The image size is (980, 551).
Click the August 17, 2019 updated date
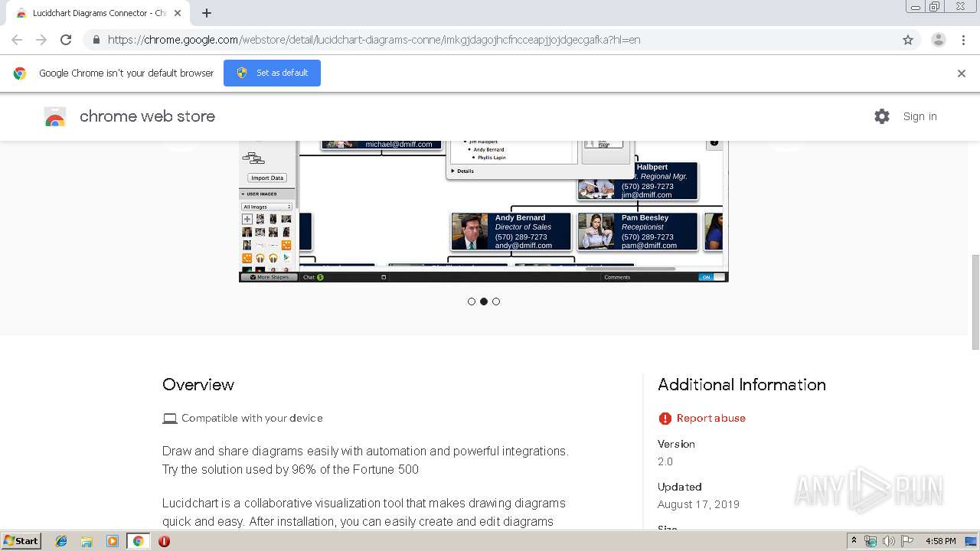point(698,504)
